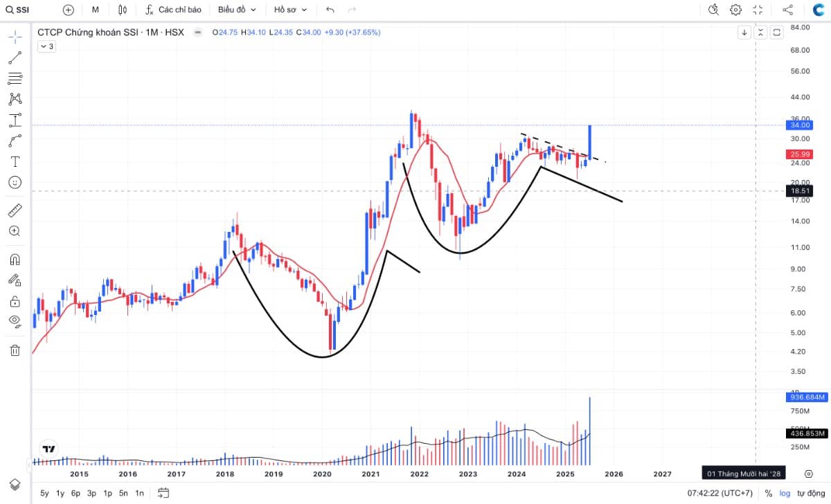The image size is (831, 504).
Task: Set the date range to 1y
Action: [60, 494]
